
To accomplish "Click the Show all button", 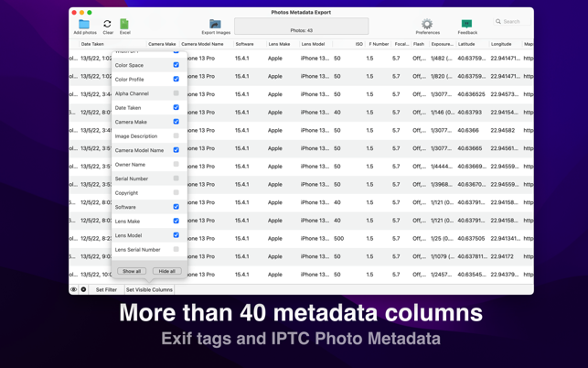I will (x=132, y=271).
